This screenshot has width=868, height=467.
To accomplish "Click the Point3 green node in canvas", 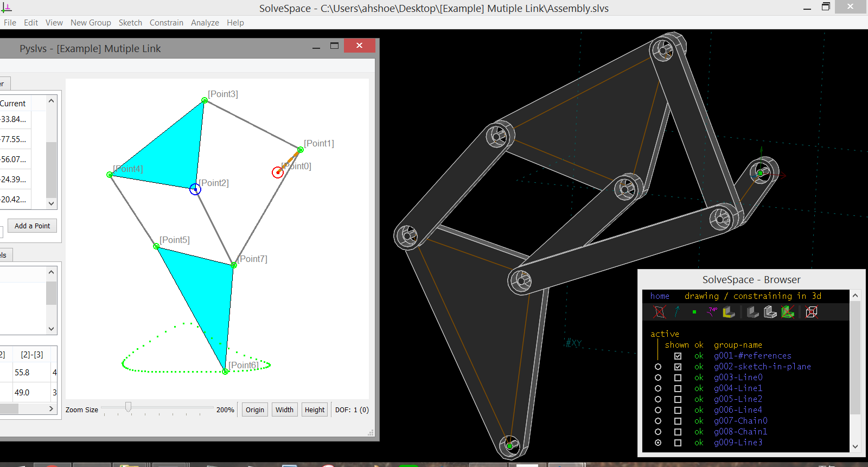I will coord(205,100).
